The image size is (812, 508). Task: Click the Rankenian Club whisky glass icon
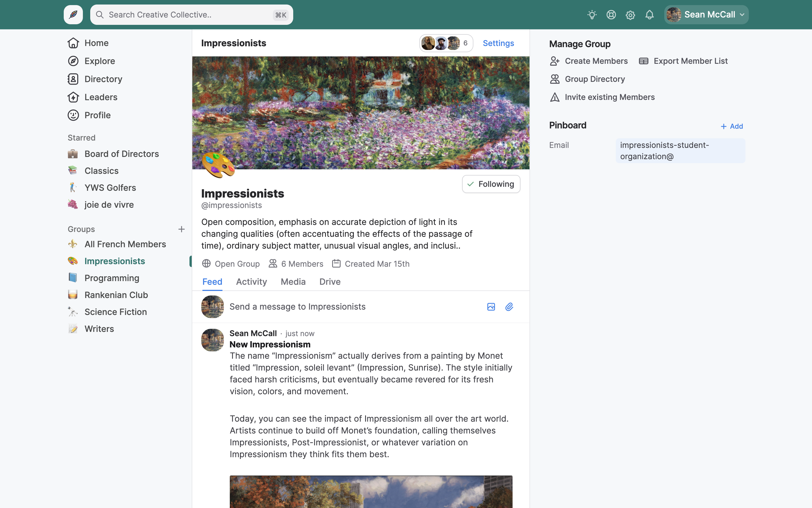[73, 295]
